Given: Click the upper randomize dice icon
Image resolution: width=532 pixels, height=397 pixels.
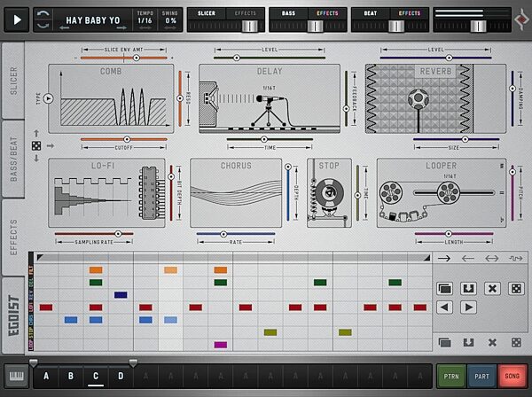Looking at the screenshot, I should coord(516,289).
